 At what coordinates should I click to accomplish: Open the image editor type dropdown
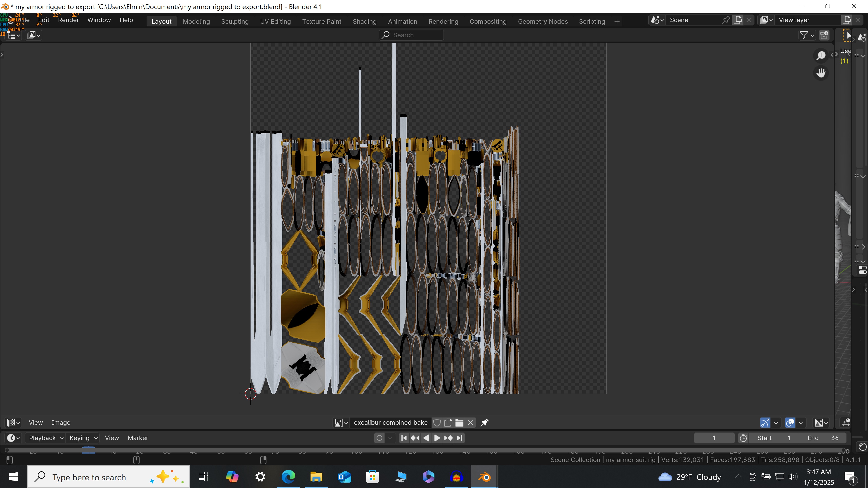click(x=14, y=422)
